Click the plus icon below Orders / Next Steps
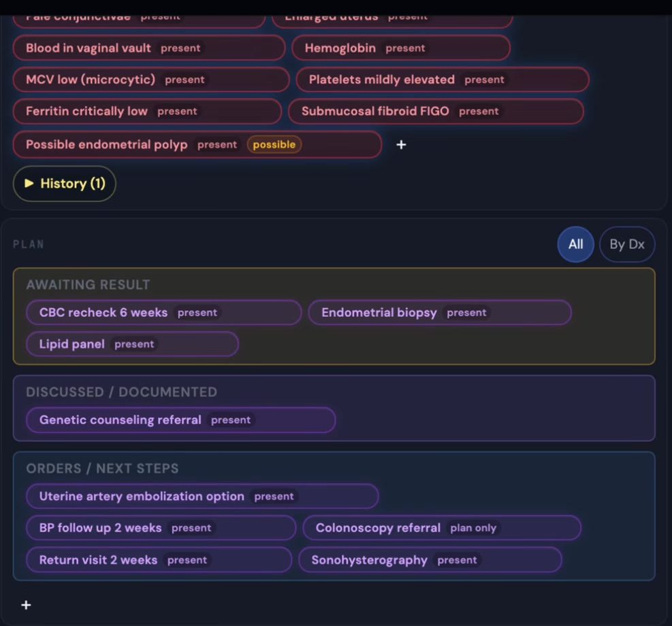Screen dimensions: 672x626 (26, 605)
